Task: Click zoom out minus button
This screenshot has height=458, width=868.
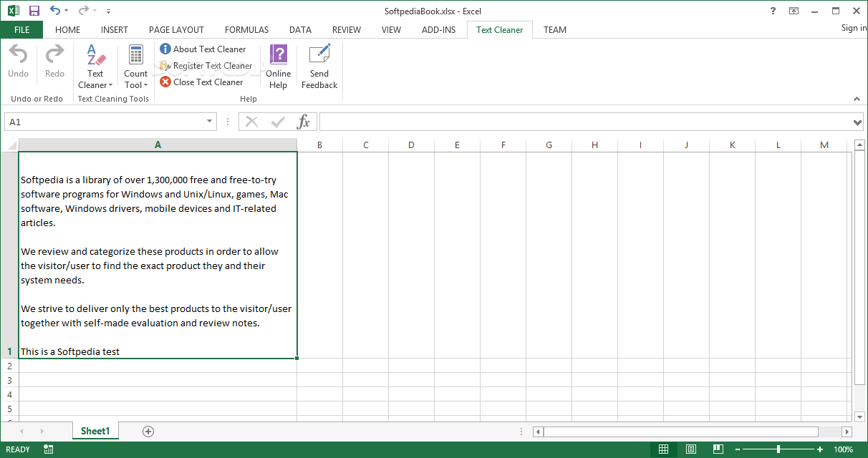Action: click(737, 449)
